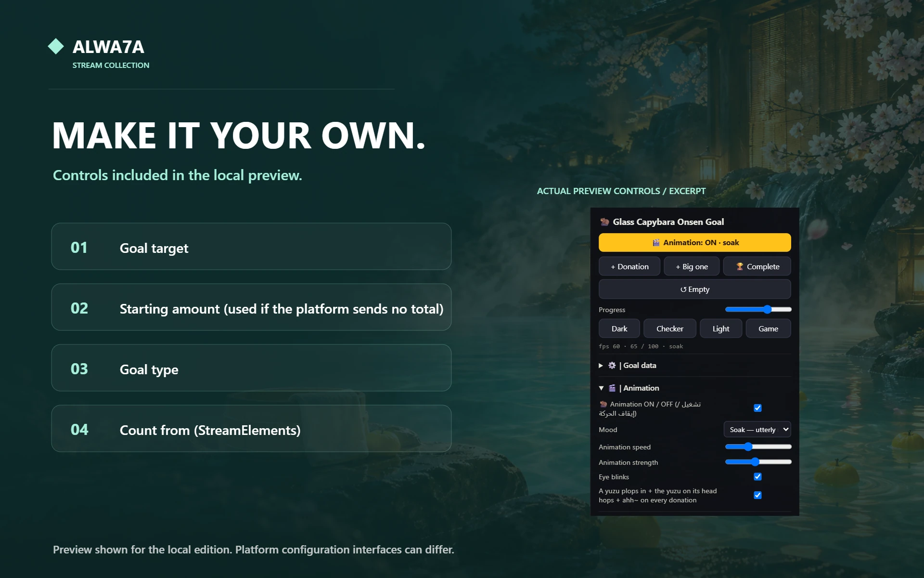Click the 03 Goal type card
924x578 pixels.
pyautogui.click(x=251, y=368)
